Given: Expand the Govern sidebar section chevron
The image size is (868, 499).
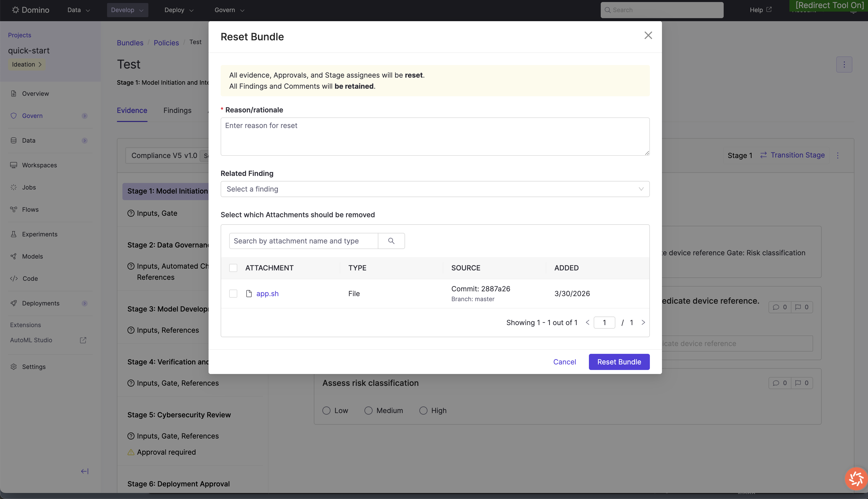Looking at the screenshot, I should pyautogui.click(x=85, y=116).
